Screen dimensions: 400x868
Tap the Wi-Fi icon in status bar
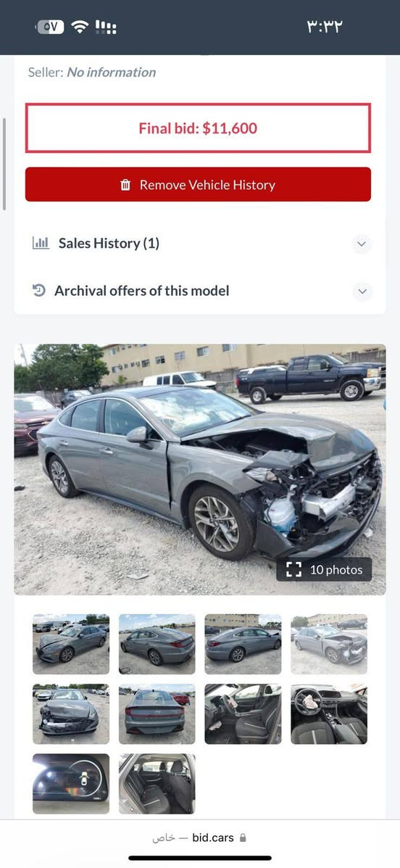(x=80, y=27)
